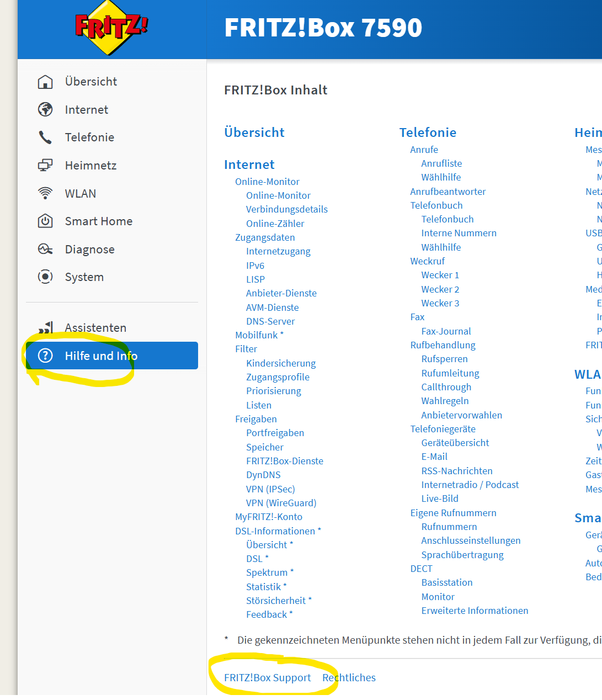Screen dimensions: 602x700
Task: Click the Übersicht house icon in sidebar
Action: coord(45,82)
